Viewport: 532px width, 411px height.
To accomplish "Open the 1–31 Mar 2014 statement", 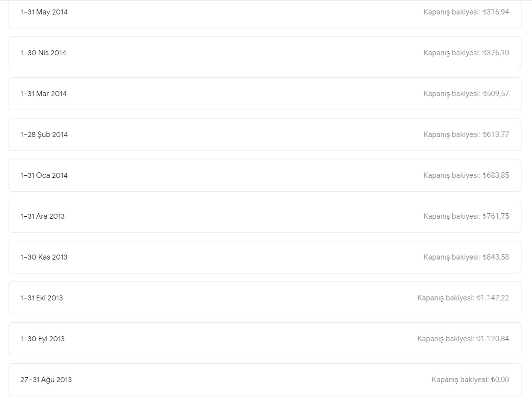I will pyautogui.click(x=265, y=94).
